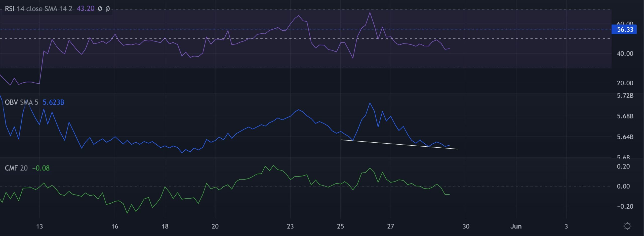Click the second Ø symbol in RSI legend
The height and width of the screenshot is (236, 644).
(x=108, y=9)
